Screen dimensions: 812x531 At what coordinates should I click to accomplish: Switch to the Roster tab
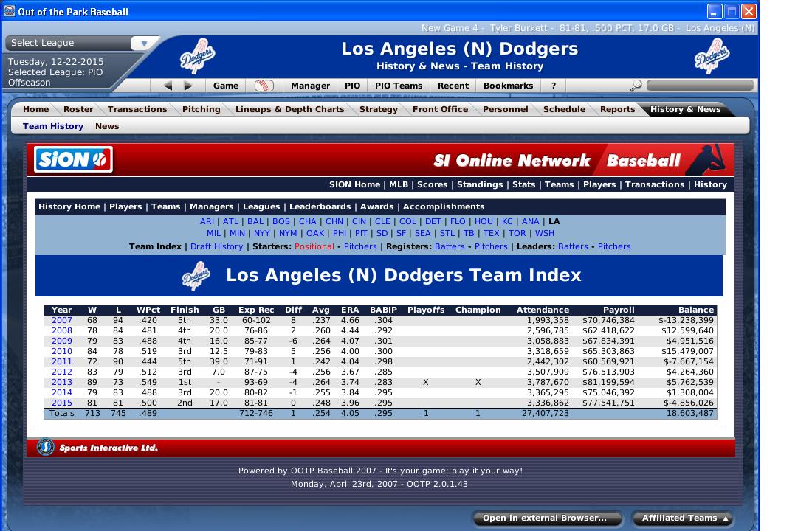(78, 109)
